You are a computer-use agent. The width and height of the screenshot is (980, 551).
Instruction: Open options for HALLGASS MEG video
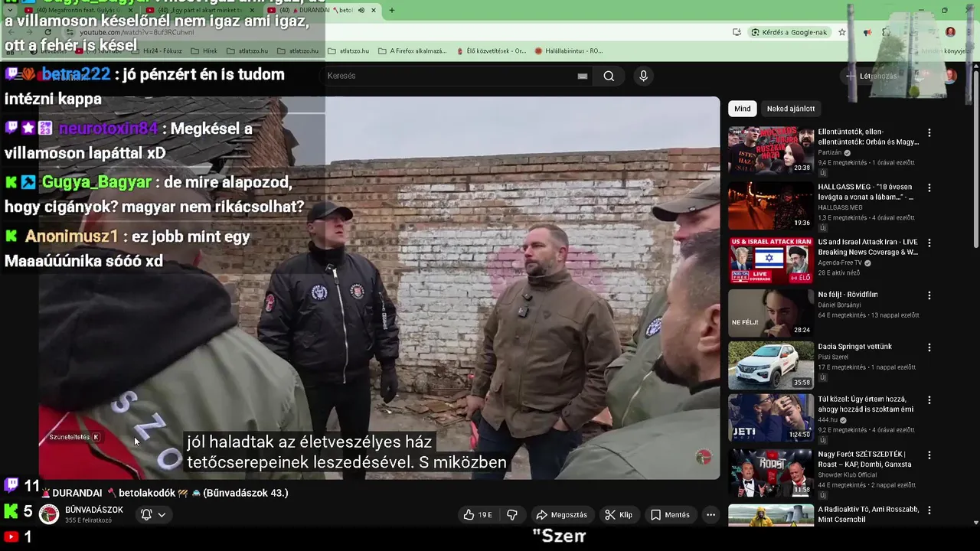click(929, 187)
